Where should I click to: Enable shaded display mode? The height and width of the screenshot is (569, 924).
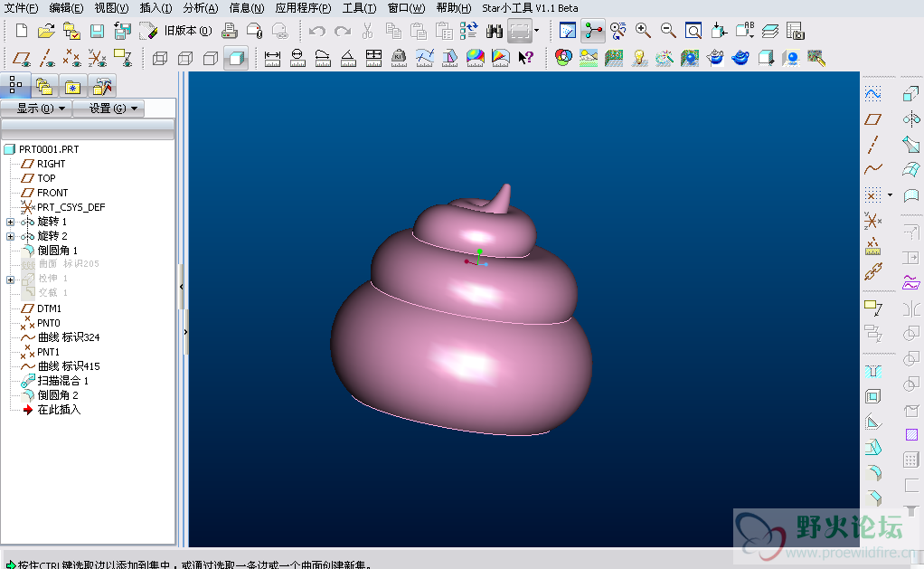(x=235, y=59)
